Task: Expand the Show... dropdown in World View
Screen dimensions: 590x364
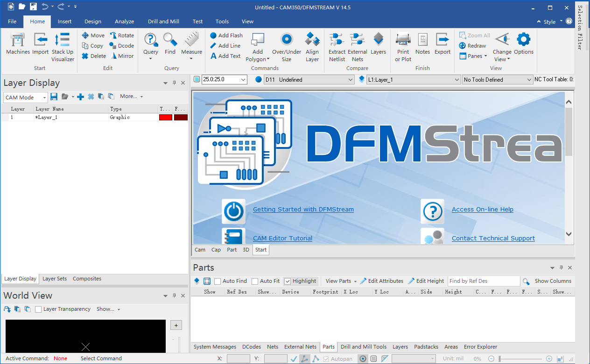Action: pos(108,309)
